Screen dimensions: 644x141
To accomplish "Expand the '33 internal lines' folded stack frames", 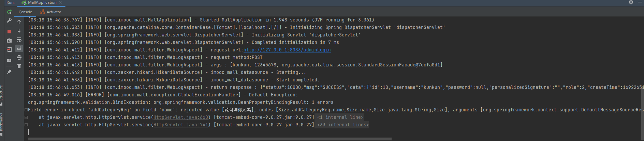I will 343,125.
